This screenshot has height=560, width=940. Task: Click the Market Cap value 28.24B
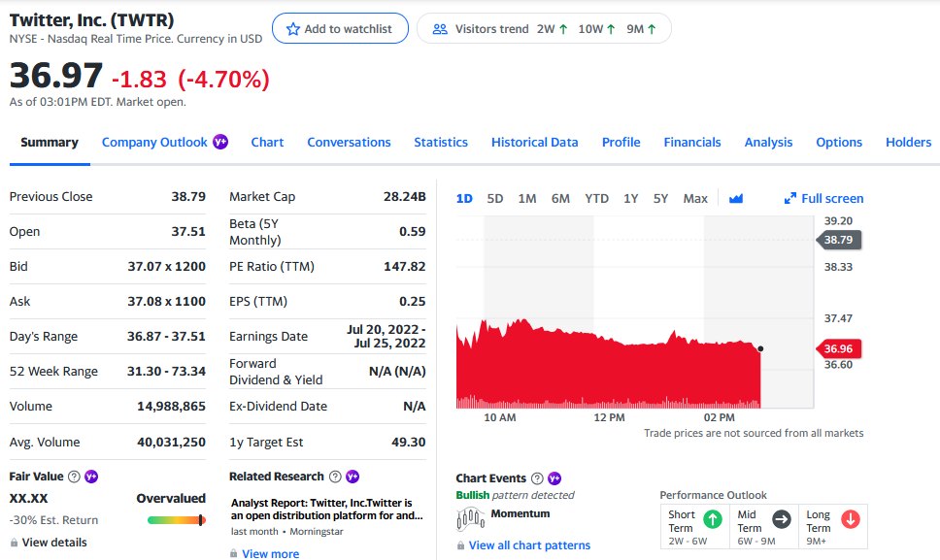[x=405, y=196]
